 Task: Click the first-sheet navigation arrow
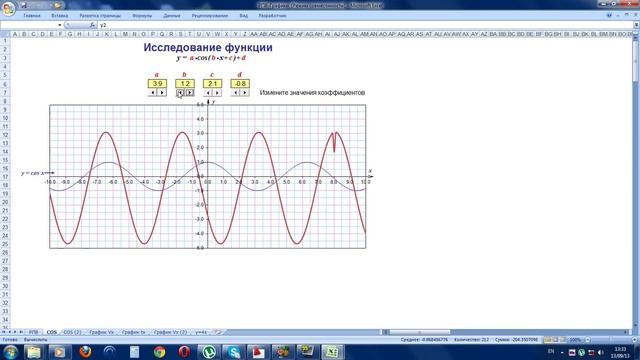pyautogui.click(x=4, y=332)
